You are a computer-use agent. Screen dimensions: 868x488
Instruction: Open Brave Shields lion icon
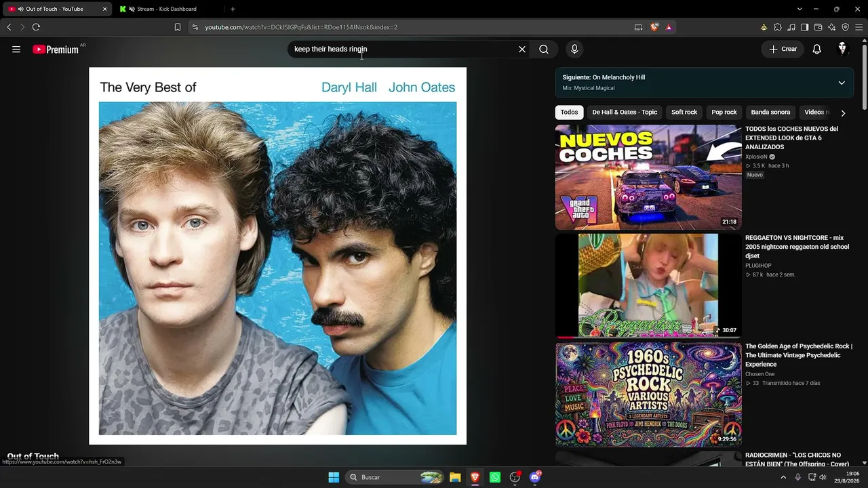[x=654, y=27]
